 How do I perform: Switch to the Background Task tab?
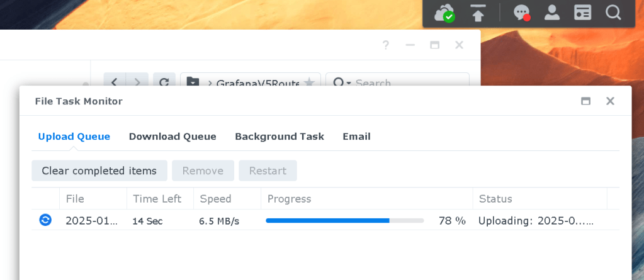(280, 137)
